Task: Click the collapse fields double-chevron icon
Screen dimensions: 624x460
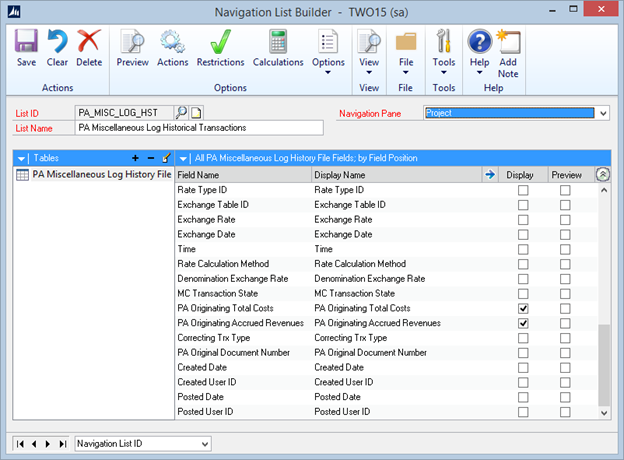Action: pos(603,174)
